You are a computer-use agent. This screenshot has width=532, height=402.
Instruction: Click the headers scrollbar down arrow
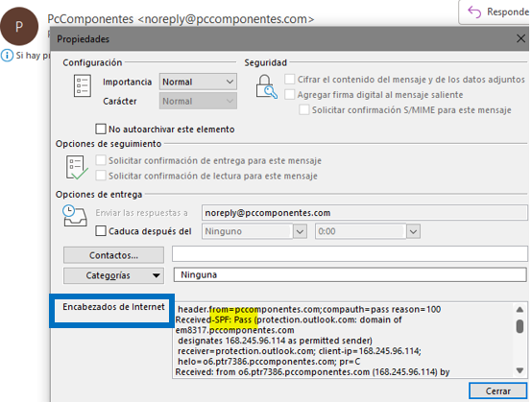(x=520, y=370)
